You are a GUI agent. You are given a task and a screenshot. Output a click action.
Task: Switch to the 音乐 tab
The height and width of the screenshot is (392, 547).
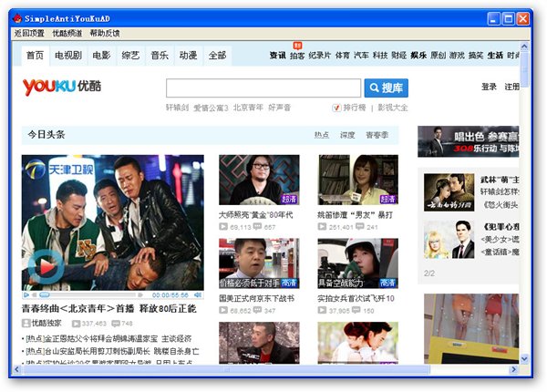[x=160, y=55]
